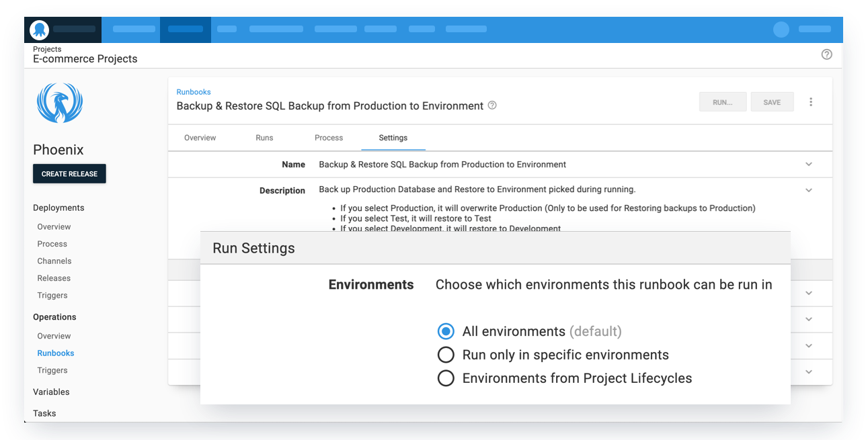The image size is (868, 440).
Task: Switch to the runbook Overview tab
Action: tap(200, 138)
